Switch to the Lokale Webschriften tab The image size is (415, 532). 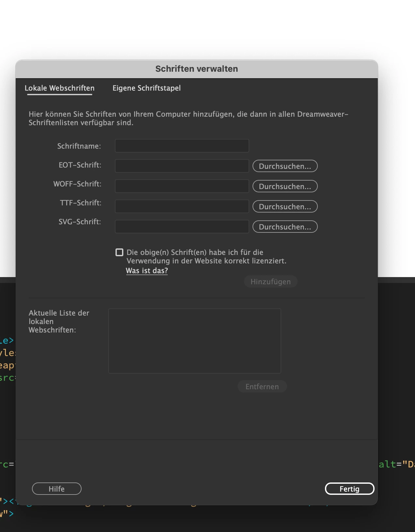click(x=60, y=88)
